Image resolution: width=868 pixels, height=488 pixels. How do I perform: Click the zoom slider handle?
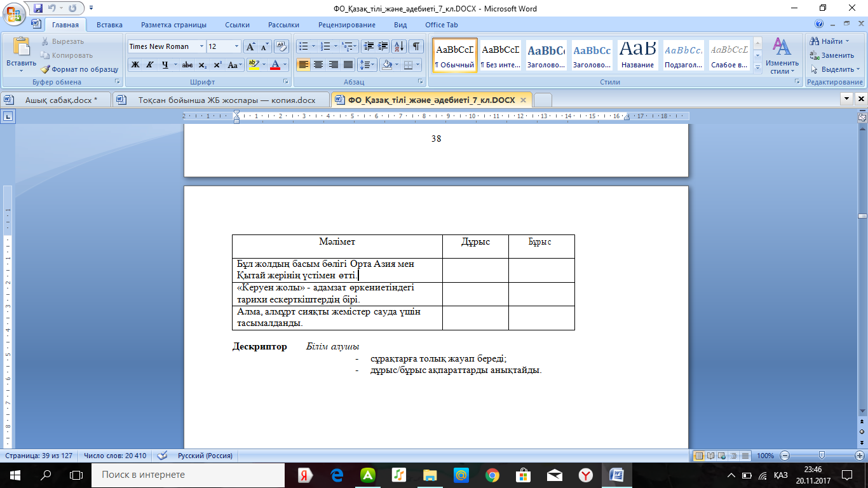tap(822, 456)
